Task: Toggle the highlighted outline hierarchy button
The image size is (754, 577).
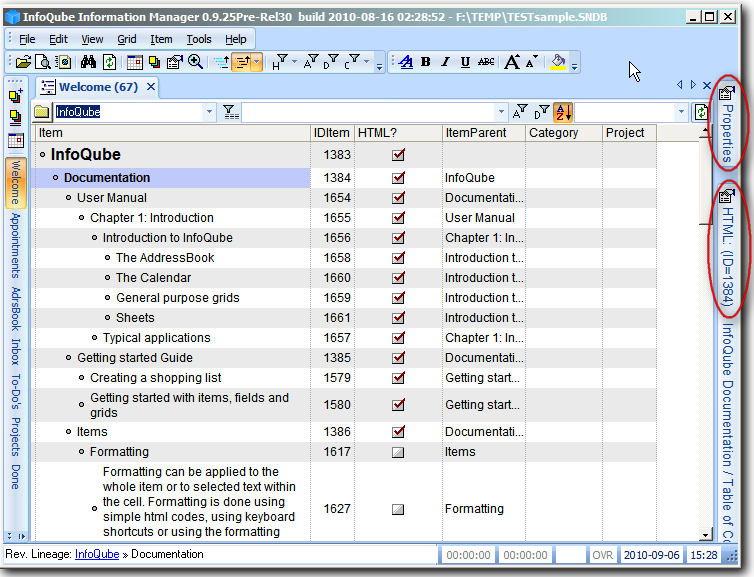Action: (x=242, y=62)
